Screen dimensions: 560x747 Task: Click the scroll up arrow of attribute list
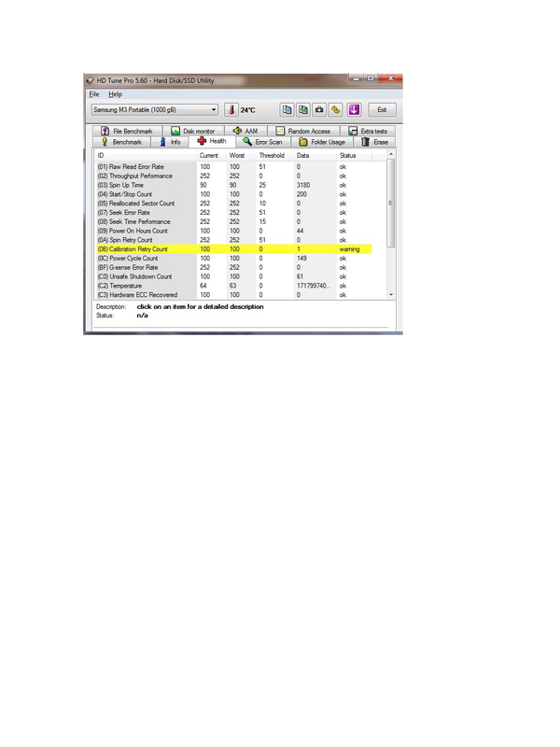pos(391,154)
